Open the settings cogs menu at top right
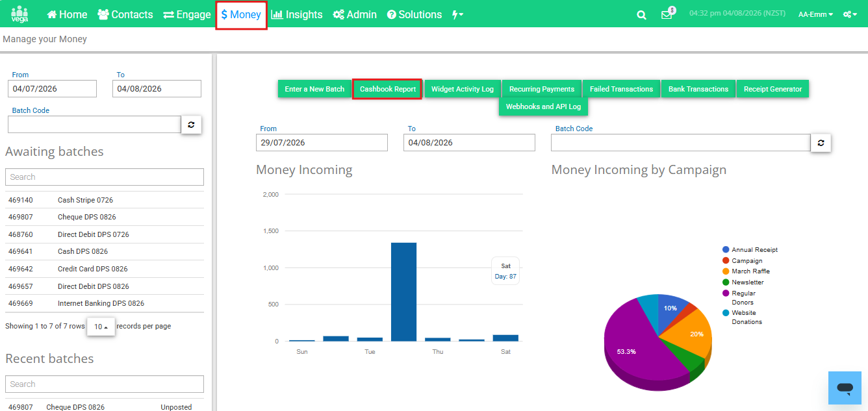The image size is (868, 411). (x=850, y=14)
